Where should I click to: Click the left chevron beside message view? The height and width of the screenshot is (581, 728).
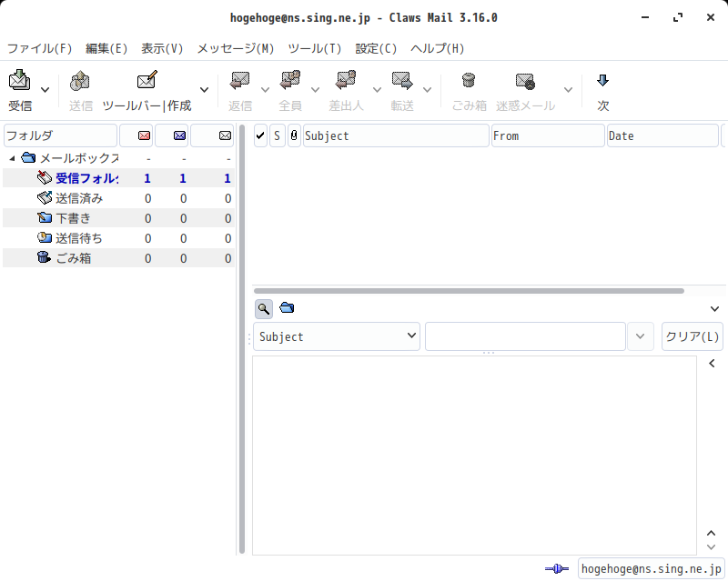click(712, 364)
